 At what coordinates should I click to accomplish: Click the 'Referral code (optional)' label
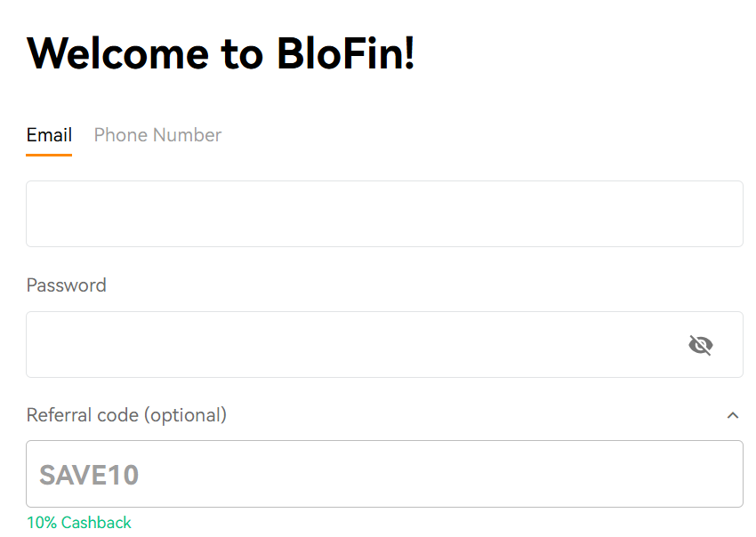click(x=126, y=415)
